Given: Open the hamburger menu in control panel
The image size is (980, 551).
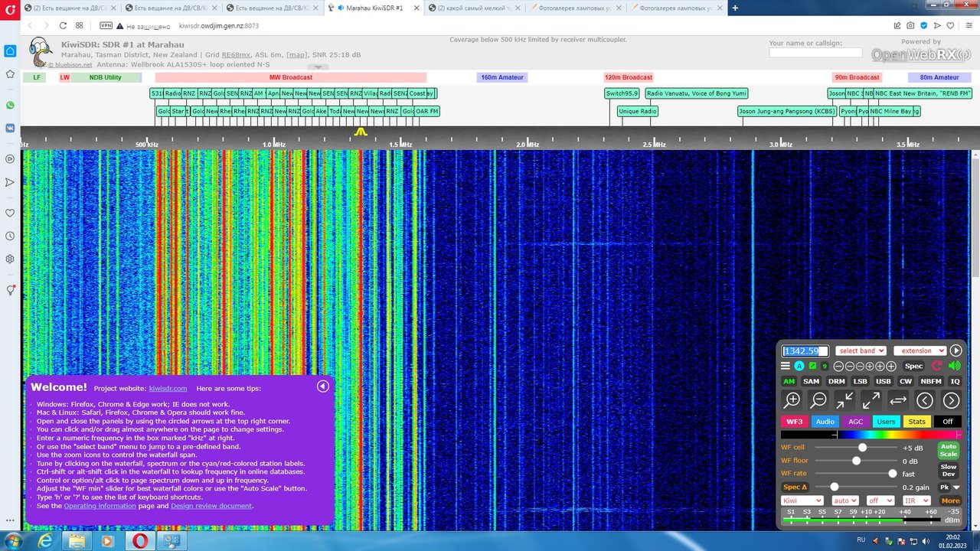Looking at the screenshot, I should (786, 366).
